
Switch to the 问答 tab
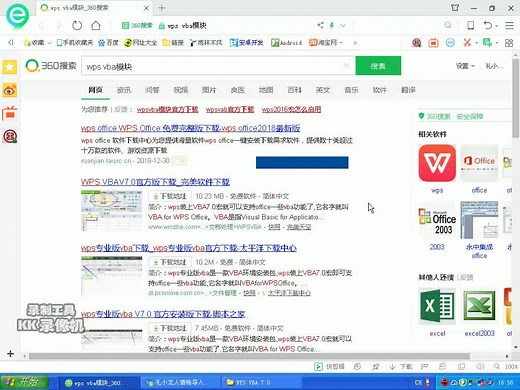tap(152, 90)
